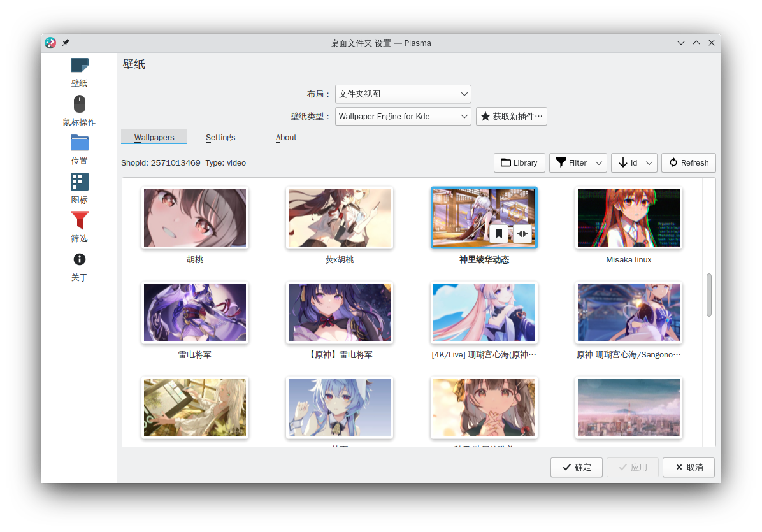The height and width of the screenshot is (532, 762).
Task: Confirm with the 确定 button
Action: tap(577, 468)
